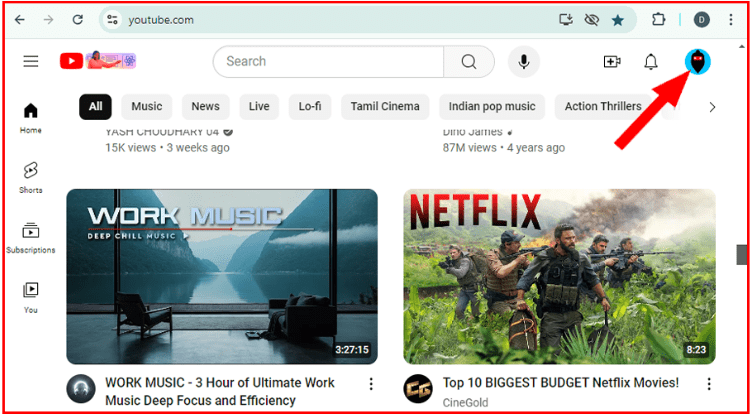Open Chrome profile avatar D
This screenshot has width=751, height=416.
pyautogui.click(x=702, y=20)
